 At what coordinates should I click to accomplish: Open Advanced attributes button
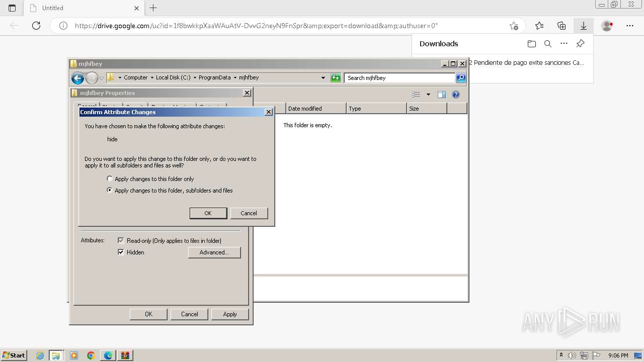point(214,252)
